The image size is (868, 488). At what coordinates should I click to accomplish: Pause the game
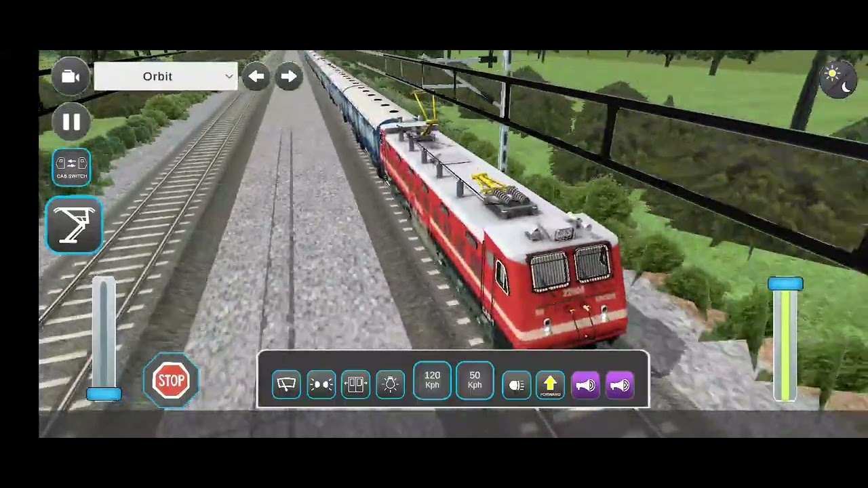click(71, 122)
